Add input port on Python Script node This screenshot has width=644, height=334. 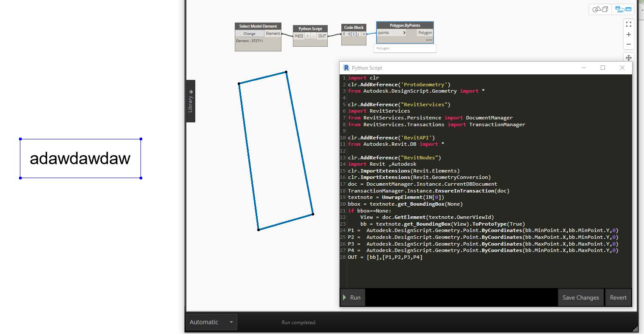click(x=307, y=36)
